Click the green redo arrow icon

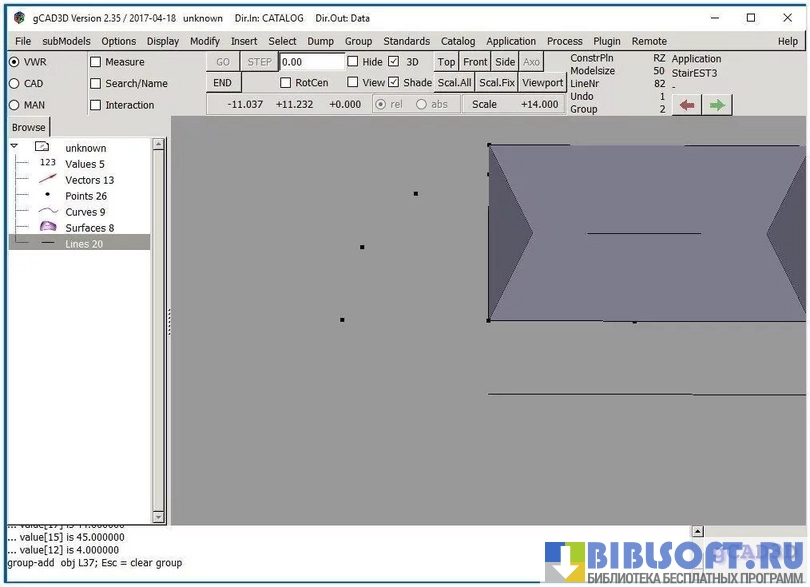[x=717, y=105]
